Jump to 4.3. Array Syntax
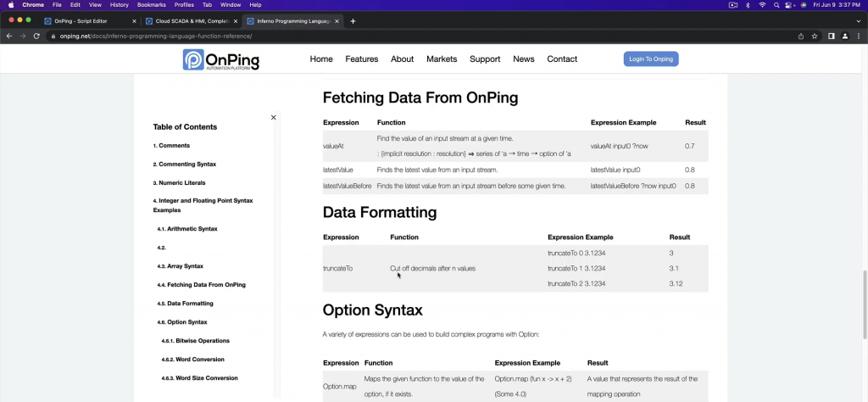868x402 pixels. point(180,266)
